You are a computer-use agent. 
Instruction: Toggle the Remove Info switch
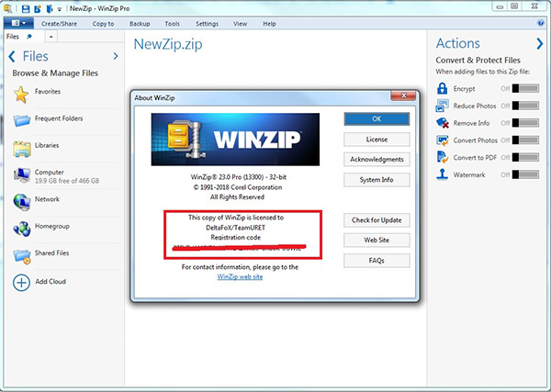pos(525,123)
